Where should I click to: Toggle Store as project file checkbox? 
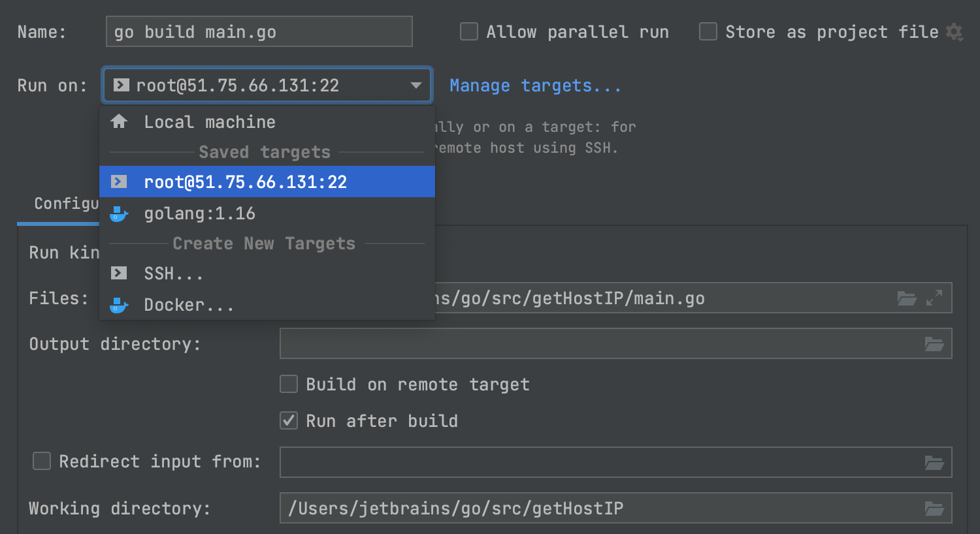(x=708, y=32)
